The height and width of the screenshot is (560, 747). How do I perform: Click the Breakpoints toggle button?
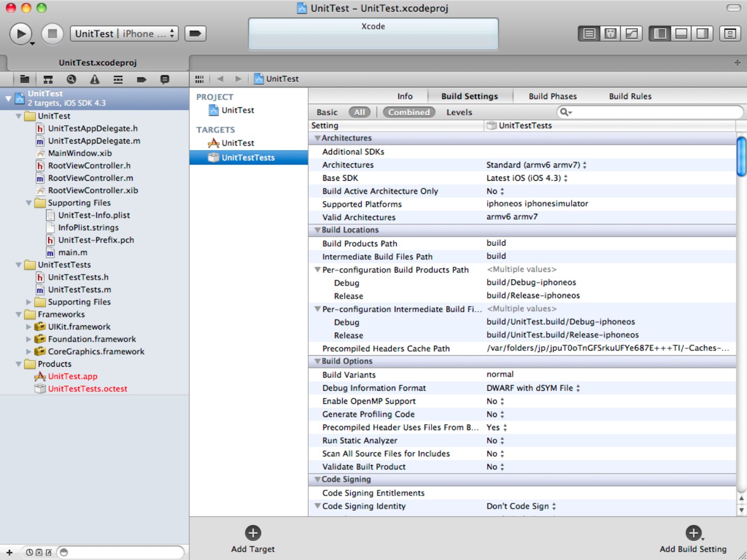[195, 34]
